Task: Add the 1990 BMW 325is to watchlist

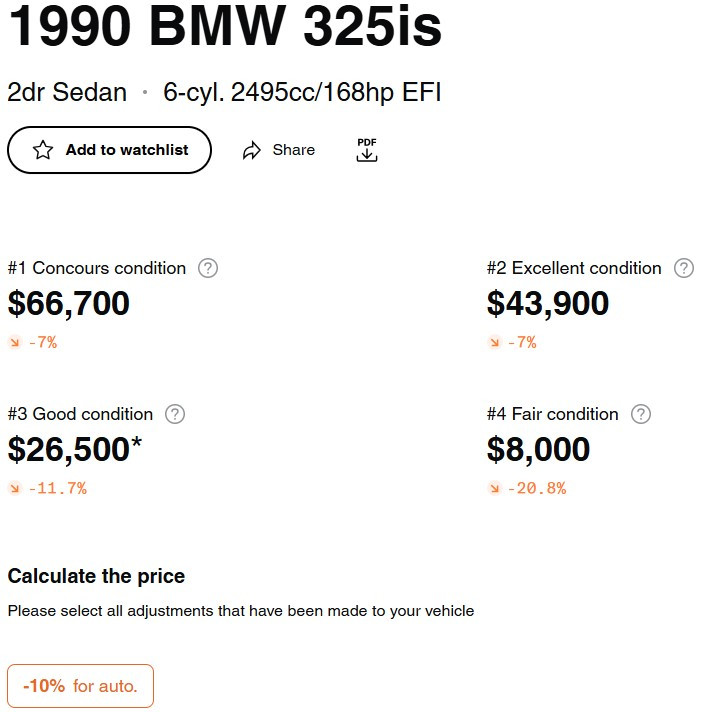Action: (x=109, y=150)
